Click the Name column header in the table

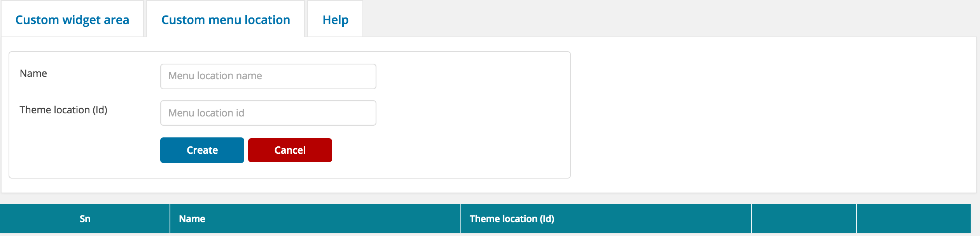pyautogui.click(x=315, y=219)
